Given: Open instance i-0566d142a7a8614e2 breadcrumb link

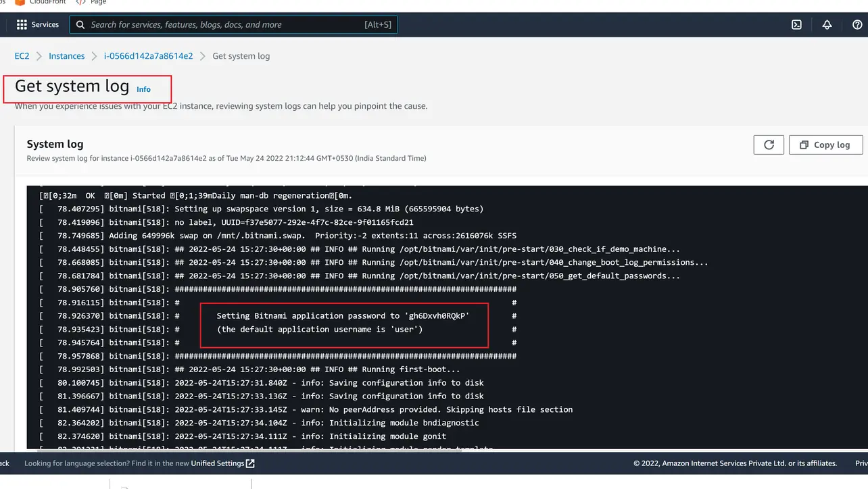Looking at the screenshot, I should click(148, 56).
